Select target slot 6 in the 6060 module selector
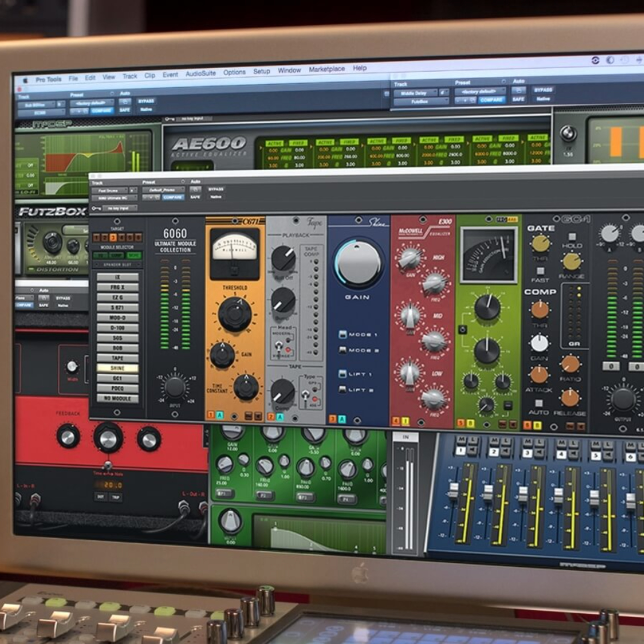The height and width of the screenshot is (644, 644). (x=138, y=237)
